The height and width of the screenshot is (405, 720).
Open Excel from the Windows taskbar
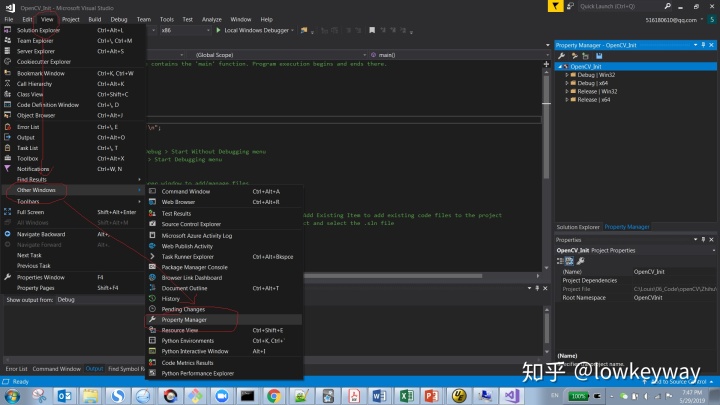pos(406,395)
